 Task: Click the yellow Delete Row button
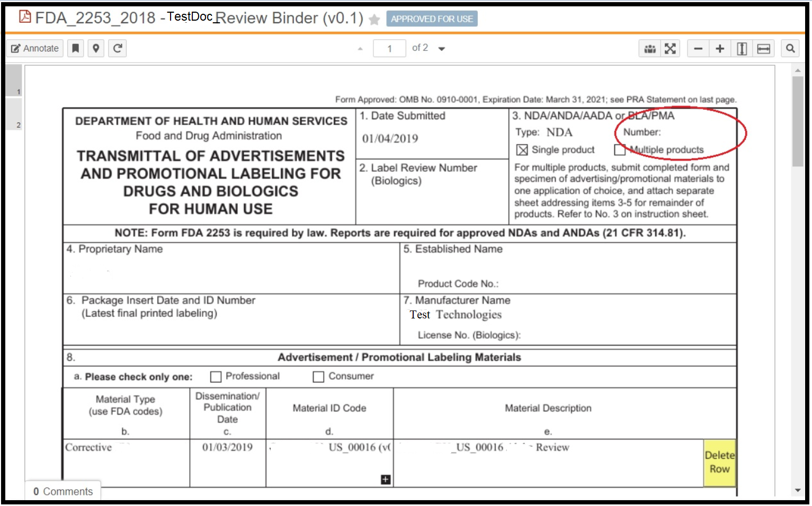(719, 463)
